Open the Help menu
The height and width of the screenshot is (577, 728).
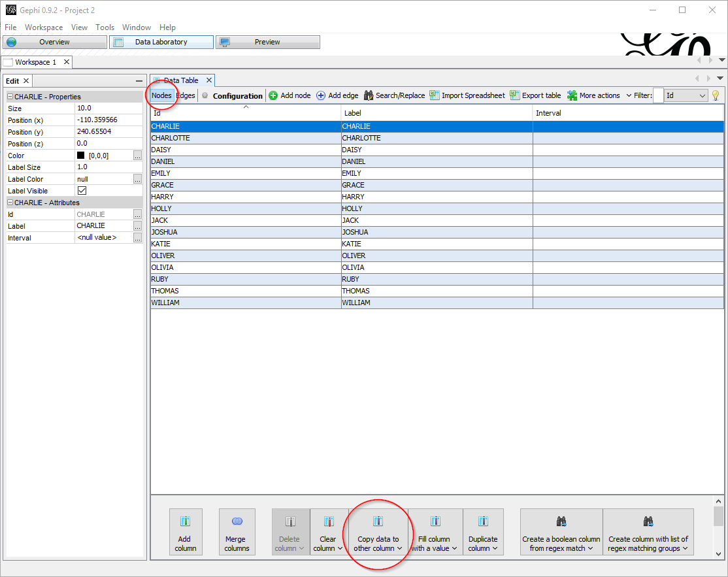click(x=167, y=27)
